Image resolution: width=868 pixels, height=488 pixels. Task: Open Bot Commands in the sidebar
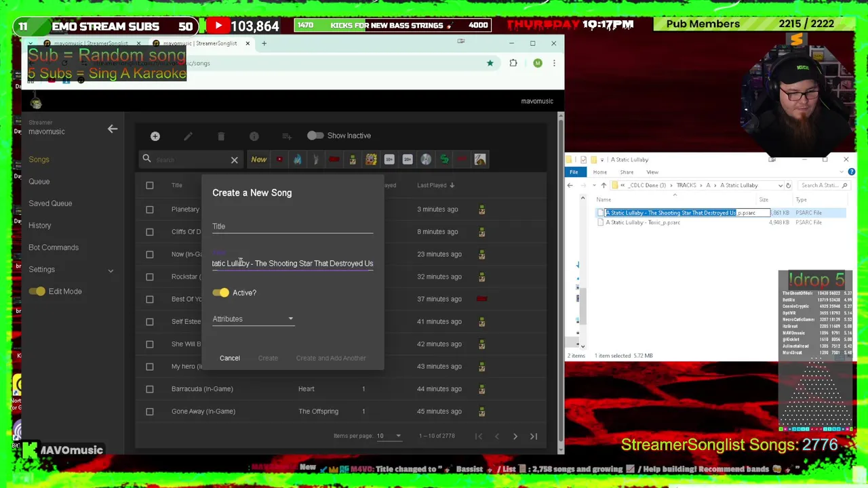(54, 247)
